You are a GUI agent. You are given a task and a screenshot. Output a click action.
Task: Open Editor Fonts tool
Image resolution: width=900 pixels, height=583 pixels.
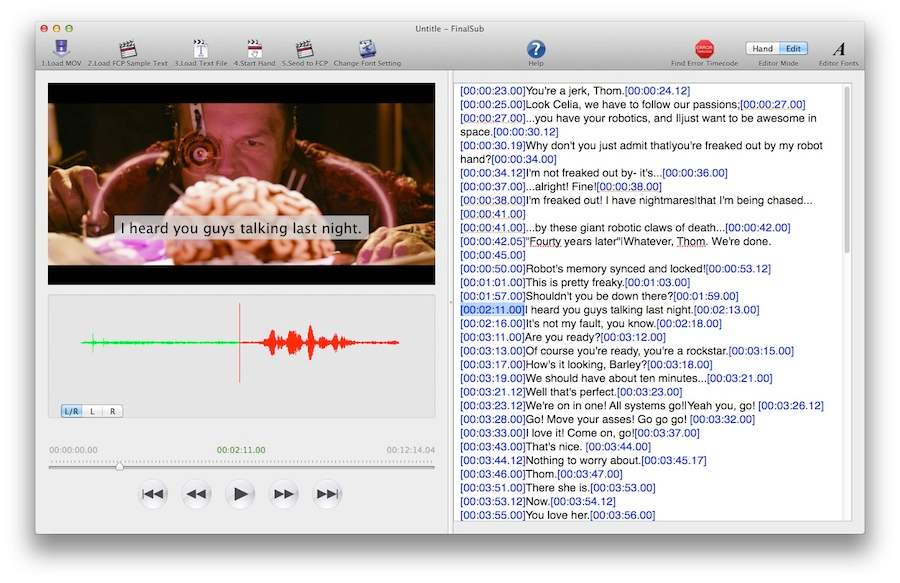839,48
